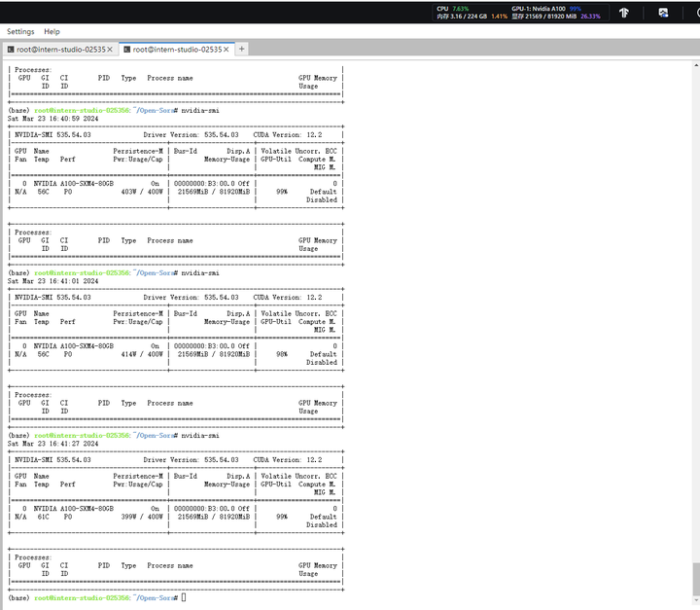
Task: Click the terminal icon on the first tab
Action: pos(11,50)
